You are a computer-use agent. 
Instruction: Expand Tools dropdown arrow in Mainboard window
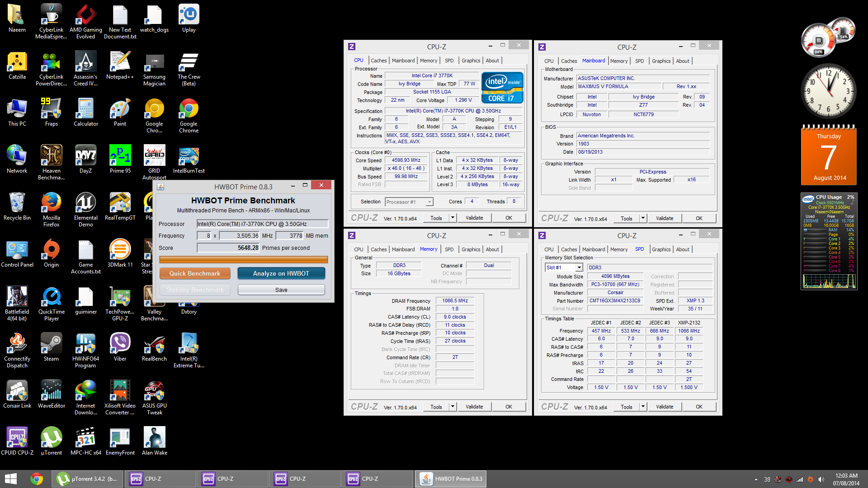[643, 218]
